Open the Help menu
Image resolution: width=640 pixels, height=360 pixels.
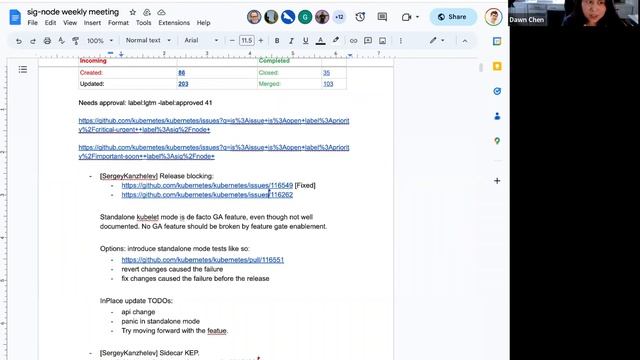click(x=203, y=23)
